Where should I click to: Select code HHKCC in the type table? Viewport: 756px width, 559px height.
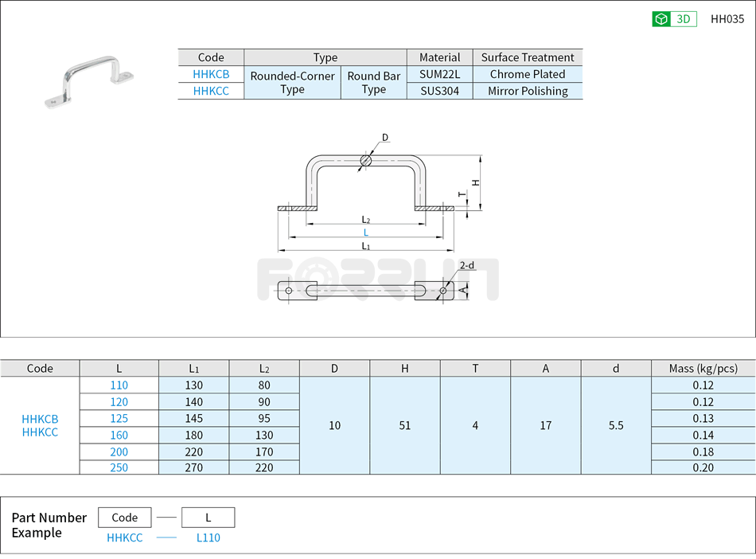[210, 91]
